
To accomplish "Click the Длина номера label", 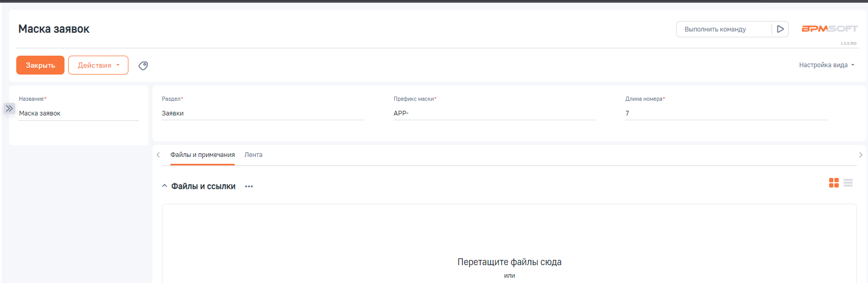I will (x=645, y=99).
